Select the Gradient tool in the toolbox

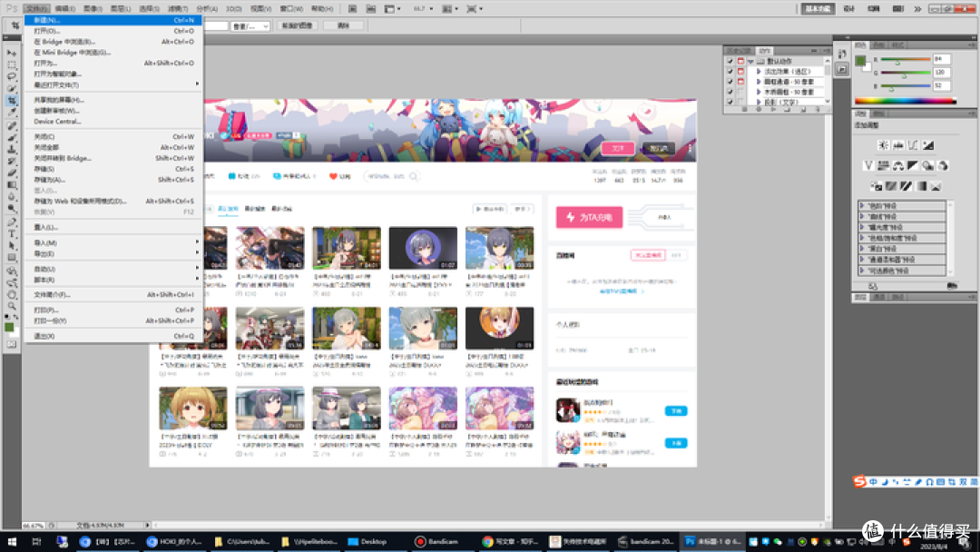pos(12,185)
